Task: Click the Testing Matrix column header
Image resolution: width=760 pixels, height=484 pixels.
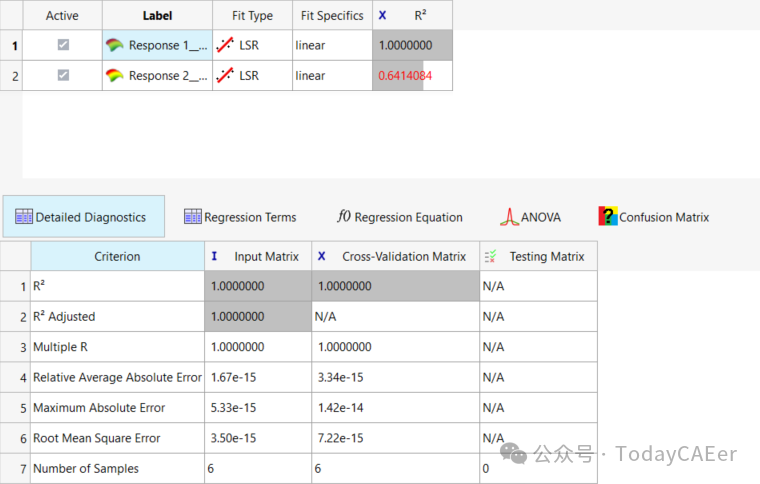Action: click(538, 256)
